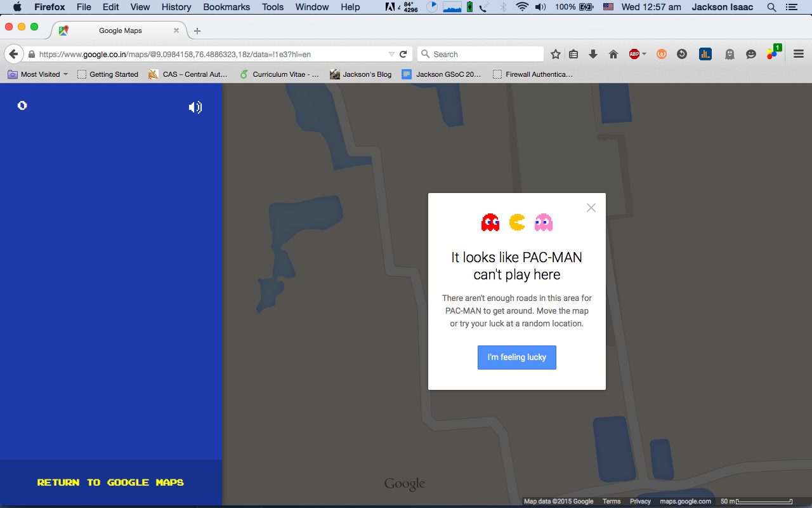The image size is (812, 508).
Task: Open a new tab with plus button
Action: (197, 31)
